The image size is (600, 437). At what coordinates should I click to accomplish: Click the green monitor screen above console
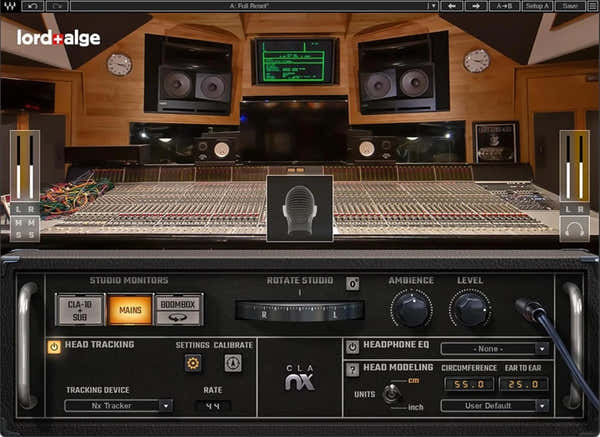coord(295,61)
